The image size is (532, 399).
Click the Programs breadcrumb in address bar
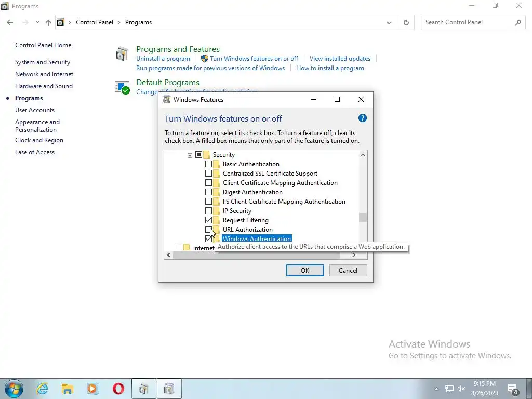coord(138,22)
